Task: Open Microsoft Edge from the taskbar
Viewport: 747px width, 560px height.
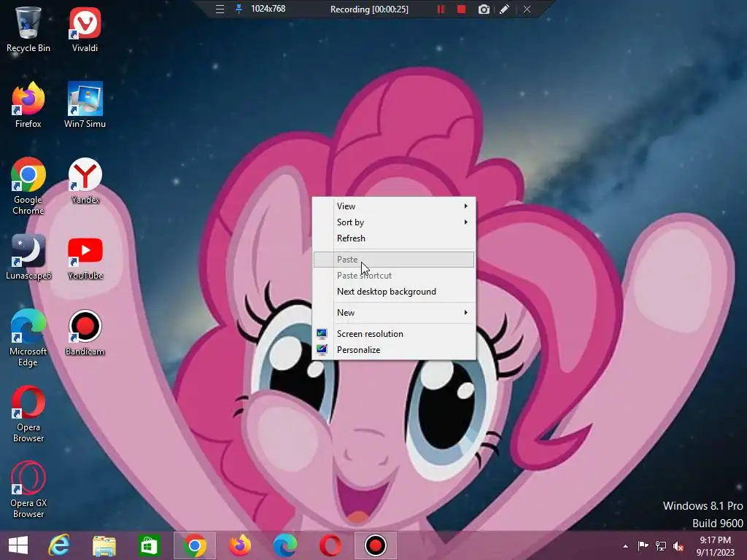Action: [x=285, y=545]
